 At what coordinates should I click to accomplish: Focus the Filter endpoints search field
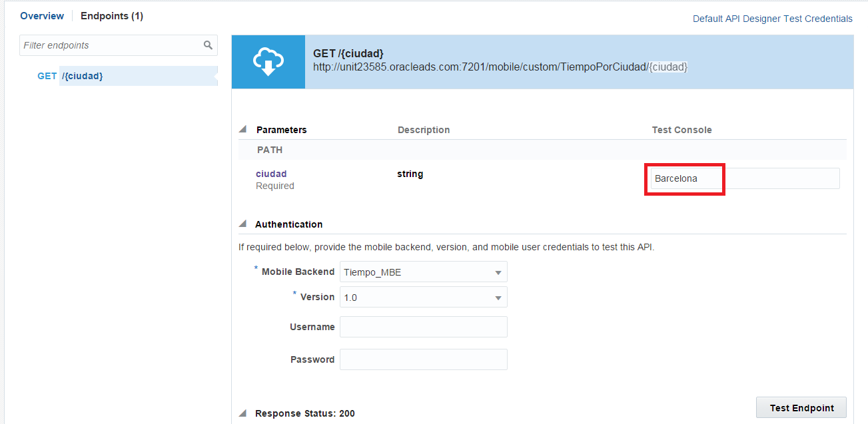point(119,45)
